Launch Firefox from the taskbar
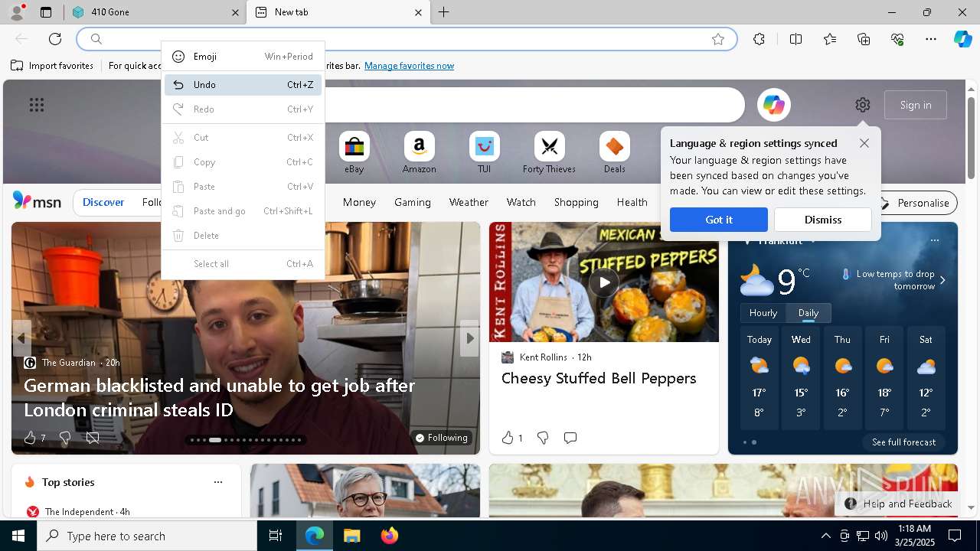This screenshot has width=980, height=551. pyautogui.click(x=389, y=536)
